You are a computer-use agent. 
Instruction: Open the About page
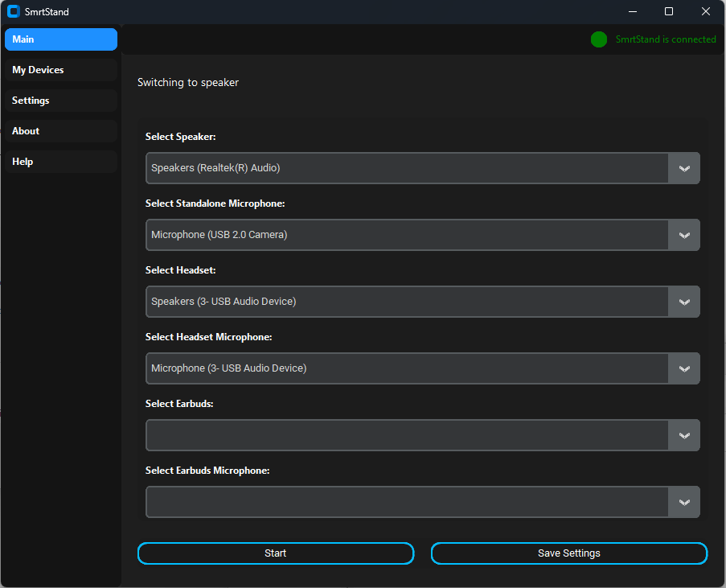click(61, 131)
